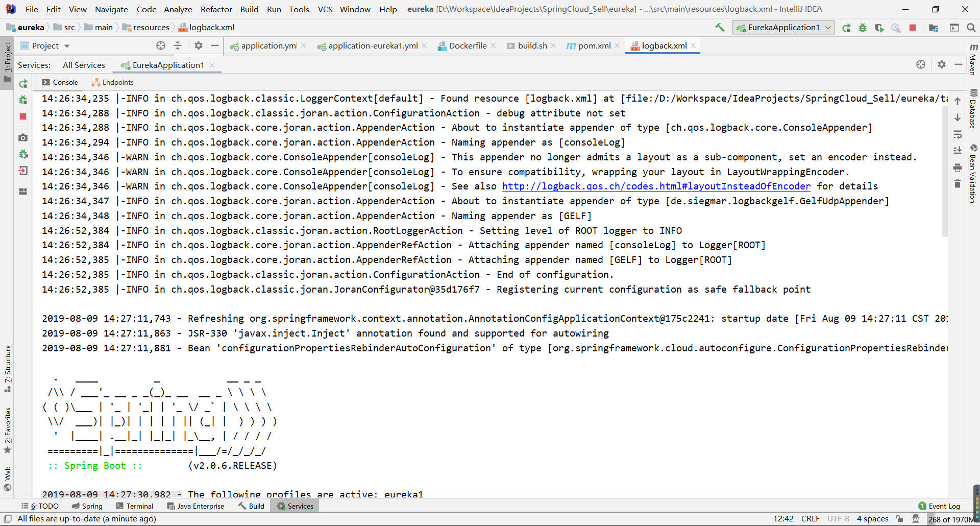Open Java Enterprise tool window

pos(195,506)
